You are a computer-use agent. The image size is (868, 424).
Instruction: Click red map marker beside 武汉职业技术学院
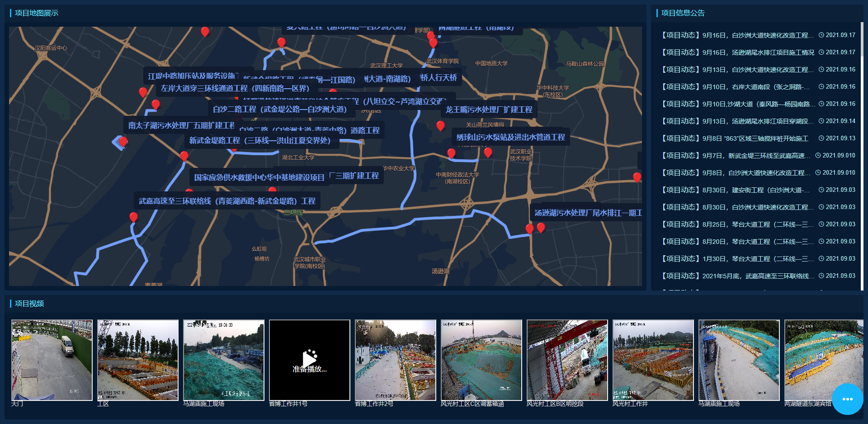[x=488, y=152]
